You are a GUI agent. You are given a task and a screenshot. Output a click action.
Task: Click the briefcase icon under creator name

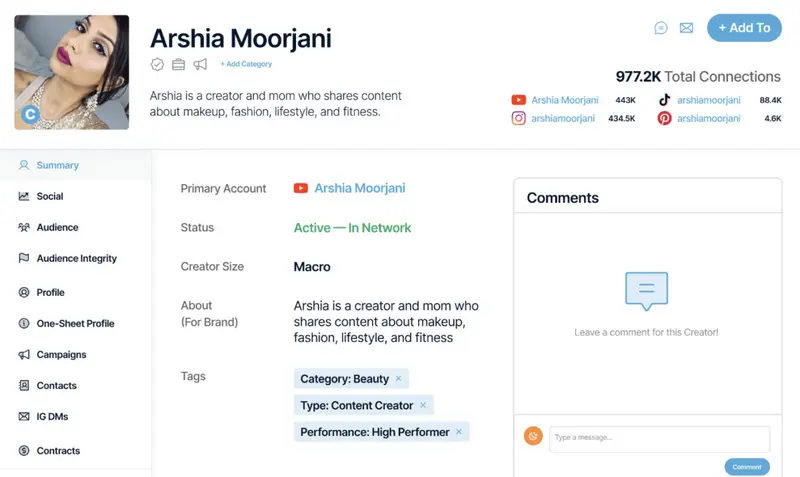coord(179,64)
